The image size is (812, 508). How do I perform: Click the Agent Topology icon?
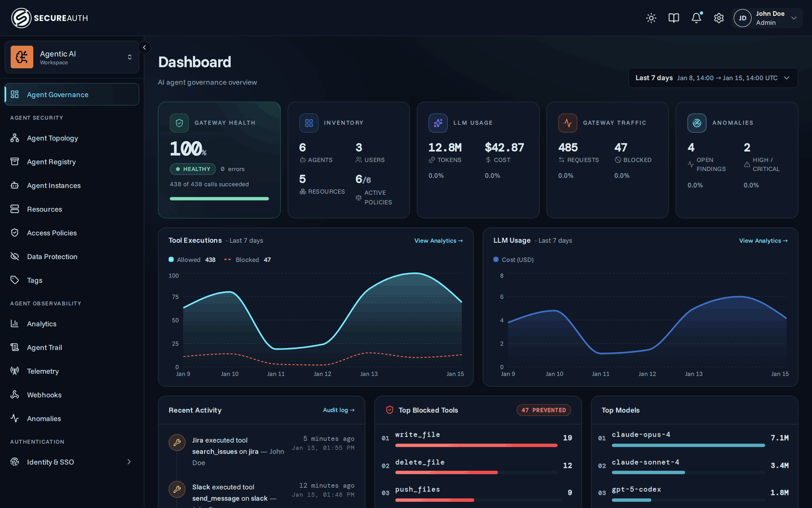click(x=15, y=138)
